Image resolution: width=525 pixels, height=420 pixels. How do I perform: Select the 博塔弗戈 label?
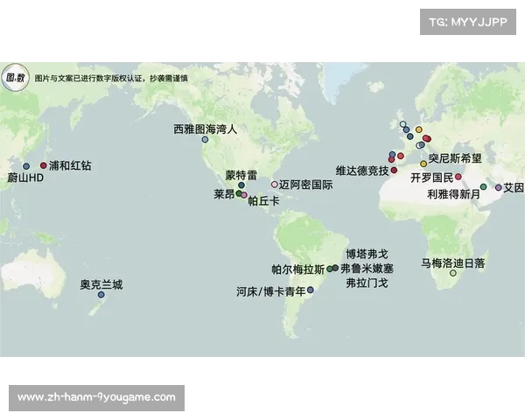[x=367, y=255]
